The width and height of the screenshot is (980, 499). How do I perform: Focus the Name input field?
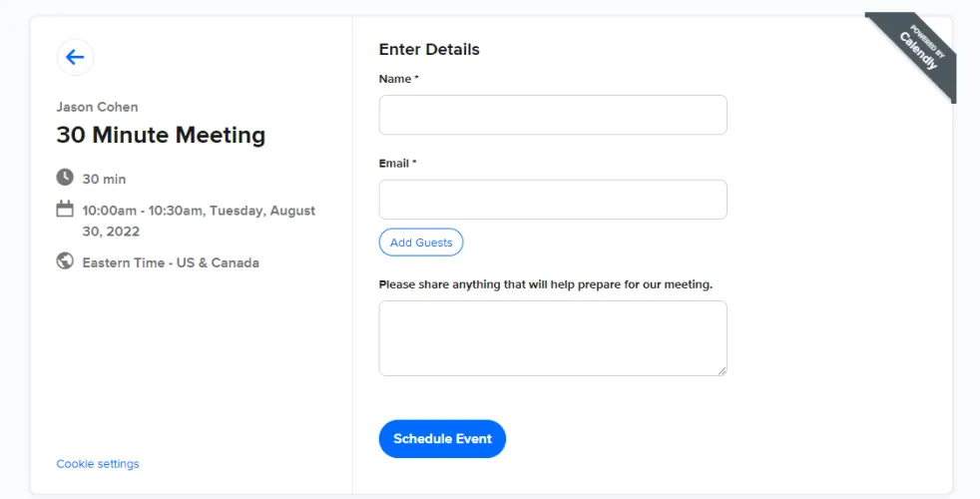click(x=553, y=115)
